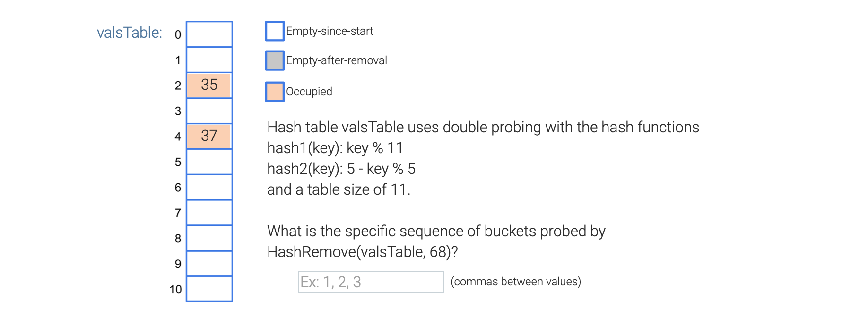Click the Empty-after-removal gray swatch
Viewport: 868px width, 309px height.
(x=275, y=60)
